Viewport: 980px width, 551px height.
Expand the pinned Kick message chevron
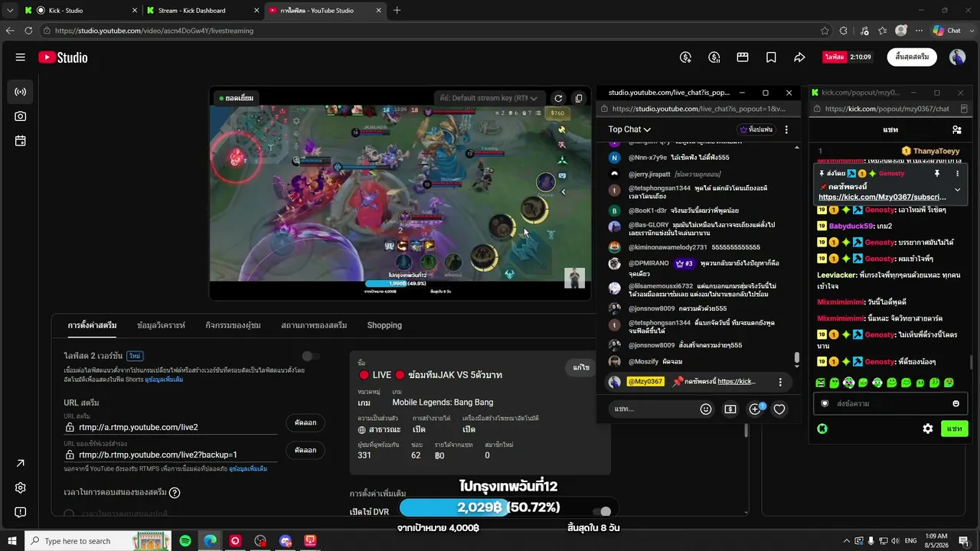(957, 190)
